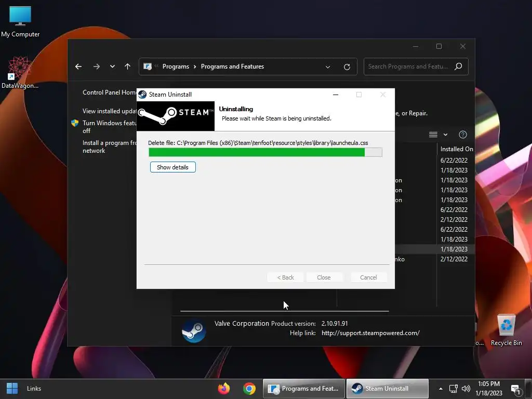Go forward in Programs and Features window
The width and height of the screenshot is (532, 399).
coord(97,66)
